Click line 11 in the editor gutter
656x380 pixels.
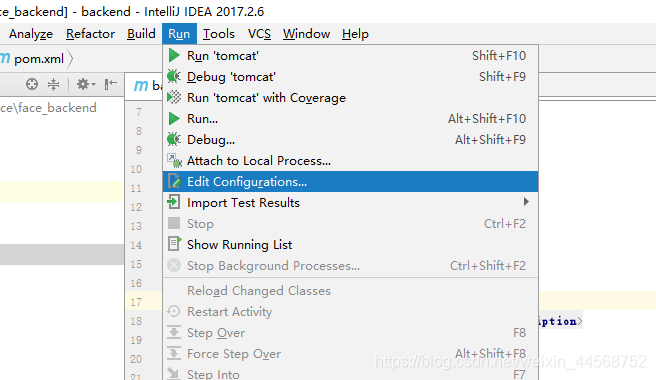tap(136, 188)
